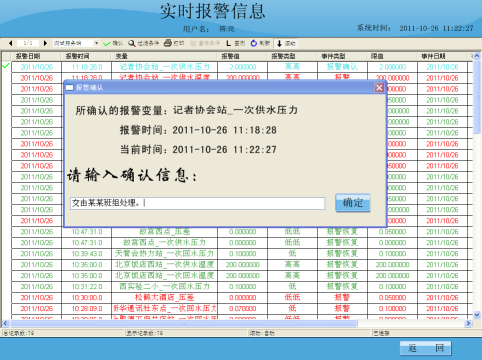Click alarm value 0.070000 cell
This screenshot has width=482, height=360.
point(242,309)
